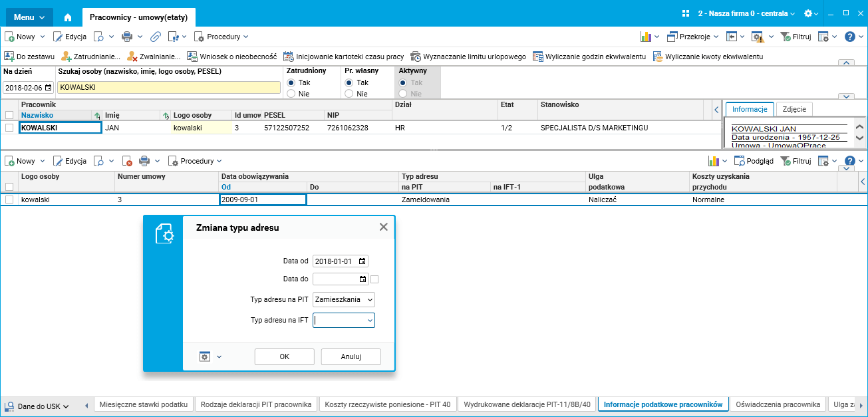Open the Zatrudnianie employee hiring tool

point(90,57)
